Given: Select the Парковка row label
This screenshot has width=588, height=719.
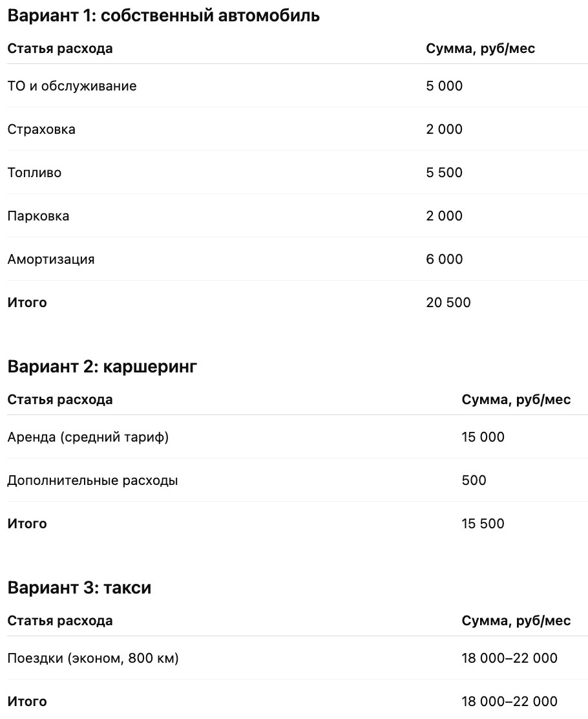Looking at the screenshot, I should 39,216.
